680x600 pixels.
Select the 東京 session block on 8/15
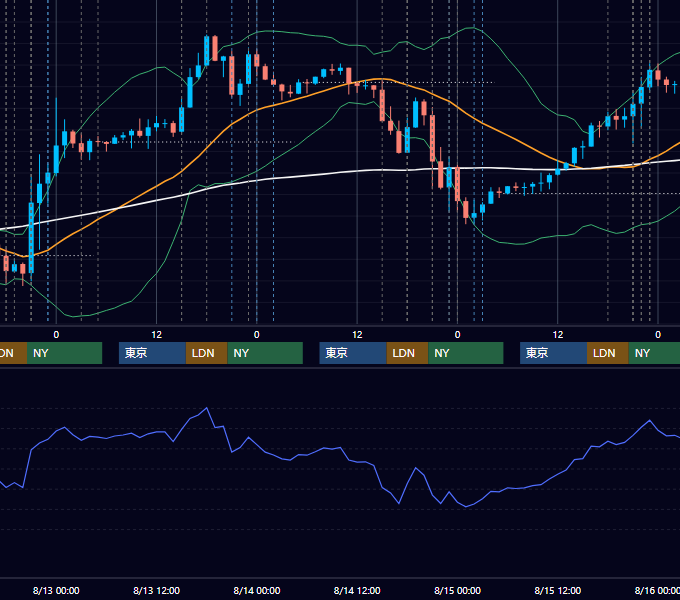tap(553, 353)
